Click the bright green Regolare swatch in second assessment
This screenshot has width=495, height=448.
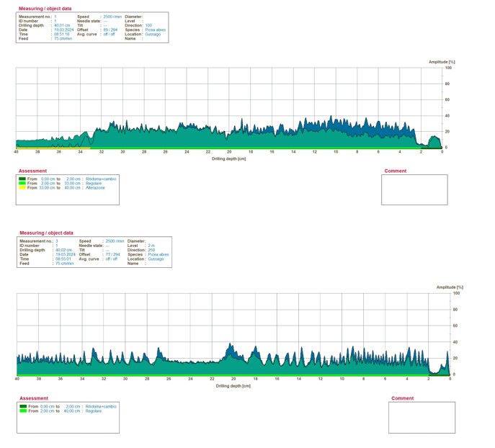click(23, 411)
